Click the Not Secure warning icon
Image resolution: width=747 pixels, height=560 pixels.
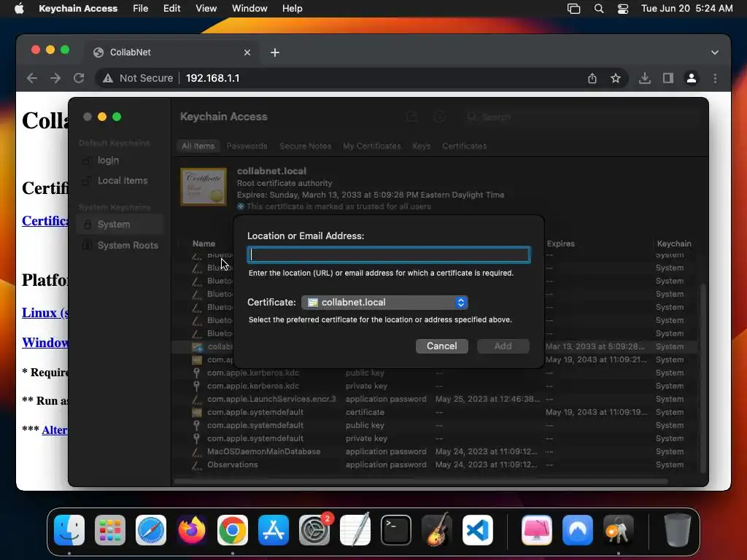108,78
